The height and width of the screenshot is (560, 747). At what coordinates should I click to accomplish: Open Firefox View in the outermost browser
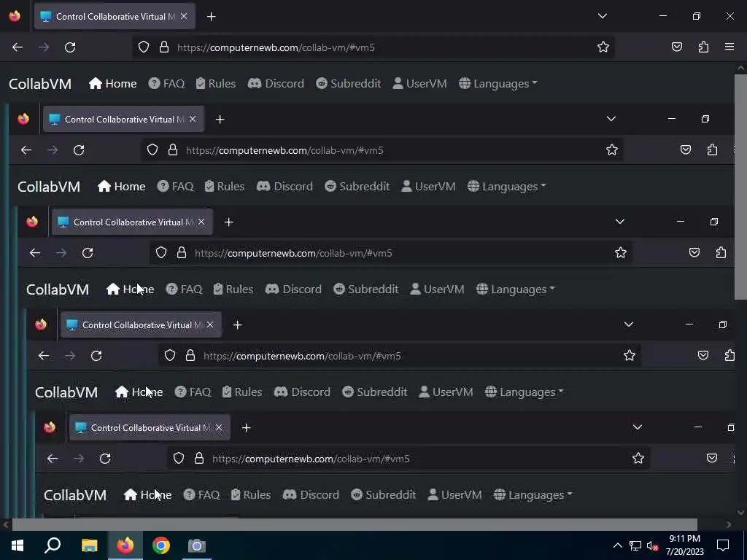click(15, 16)
